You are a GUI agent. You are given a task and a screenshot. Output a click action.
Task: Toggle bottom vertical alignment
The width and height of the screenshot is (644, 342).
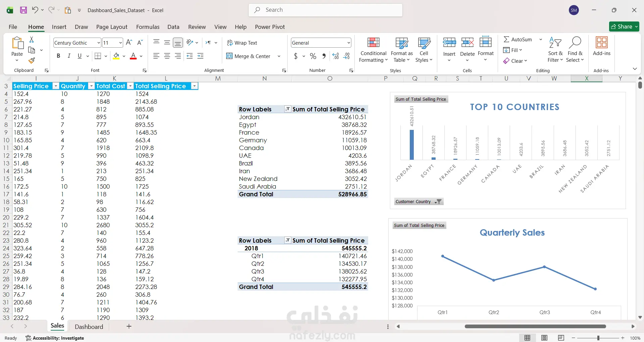(x=178, y=43)
